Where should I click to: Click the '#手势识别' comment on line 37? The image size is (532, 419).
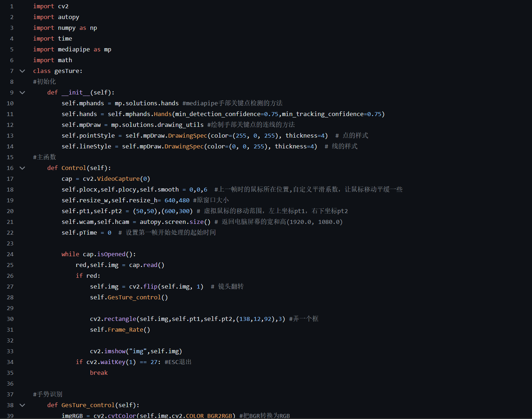click(x=48, y=394)
